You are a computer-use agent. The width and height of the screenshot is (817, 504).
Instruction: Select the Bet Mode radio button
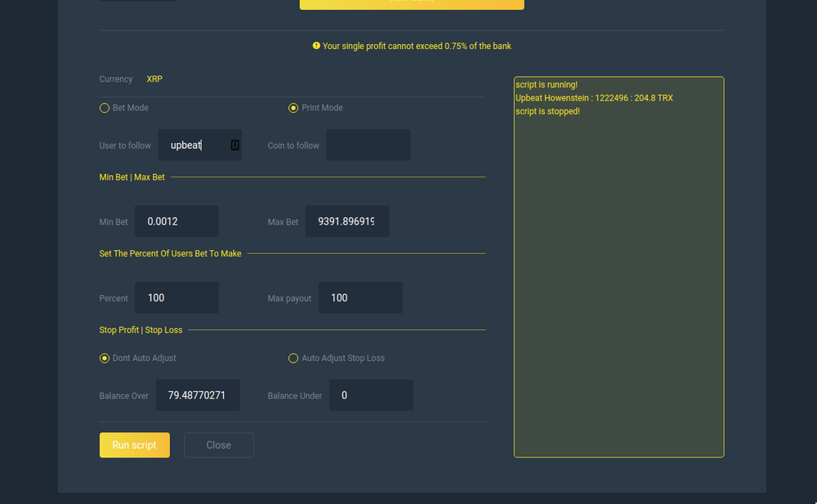click(105, 108)
